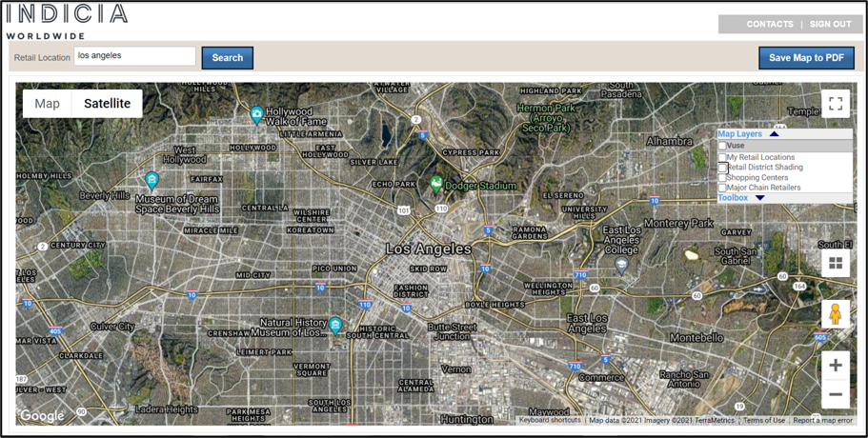Click the LEIMERT PARK label
The height and width of the screenshot is (438, 868).
264,351
